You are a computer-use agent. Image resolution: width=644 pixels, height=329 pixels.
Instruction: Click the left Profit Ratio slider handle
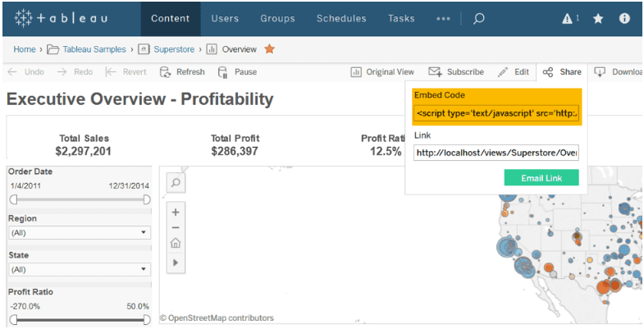click(x=13, y=319)
